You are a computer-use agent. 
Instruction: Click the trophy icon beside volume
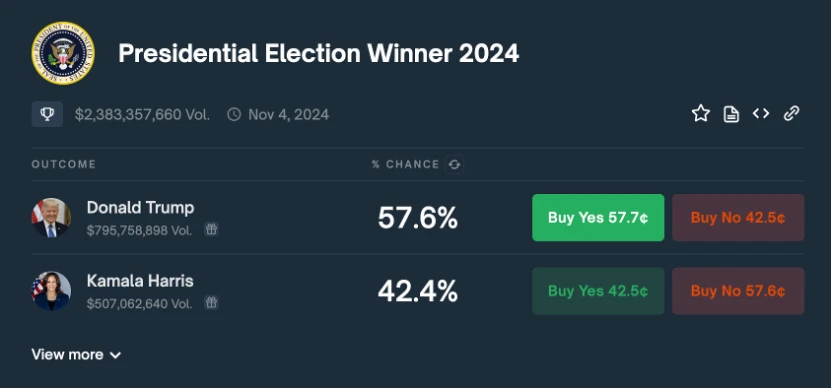pyautogui.click(x=47, y=114)
